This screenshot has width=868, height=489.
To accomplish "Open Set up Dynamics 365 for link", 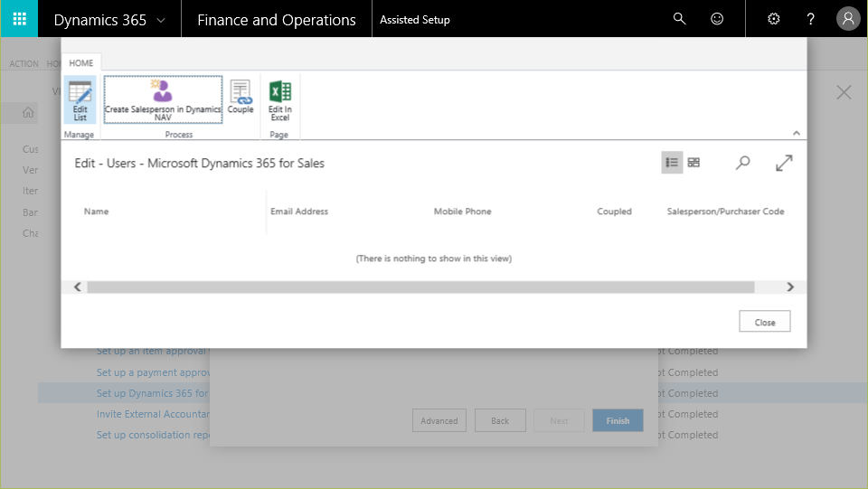I will (152, 393).
